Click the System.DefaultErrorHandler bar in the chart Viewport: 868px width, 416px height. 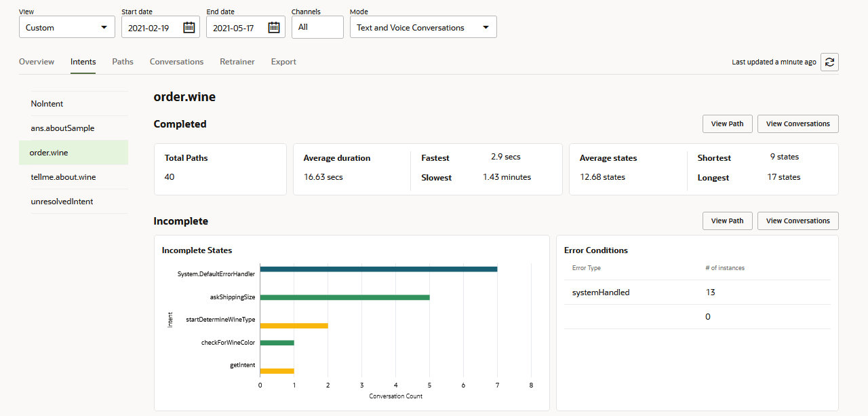pyautogui.click(x=378, y=269)
